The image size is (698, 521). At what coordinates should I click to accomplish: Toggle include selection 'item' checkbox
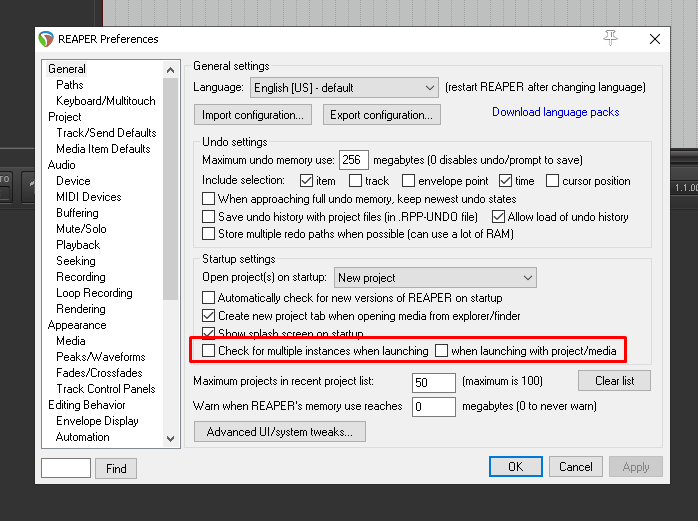click(x=306, y=181)
